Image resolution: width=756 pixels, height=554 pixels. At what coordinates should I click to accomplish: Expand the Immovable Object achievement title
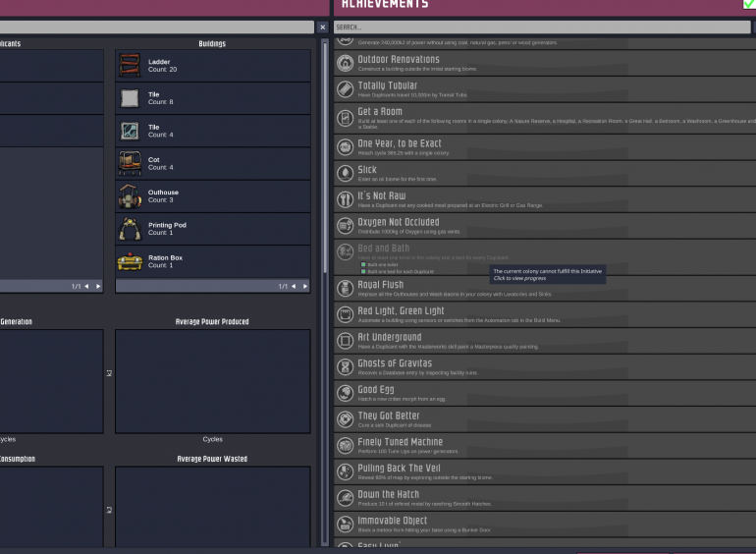[392, 521]
